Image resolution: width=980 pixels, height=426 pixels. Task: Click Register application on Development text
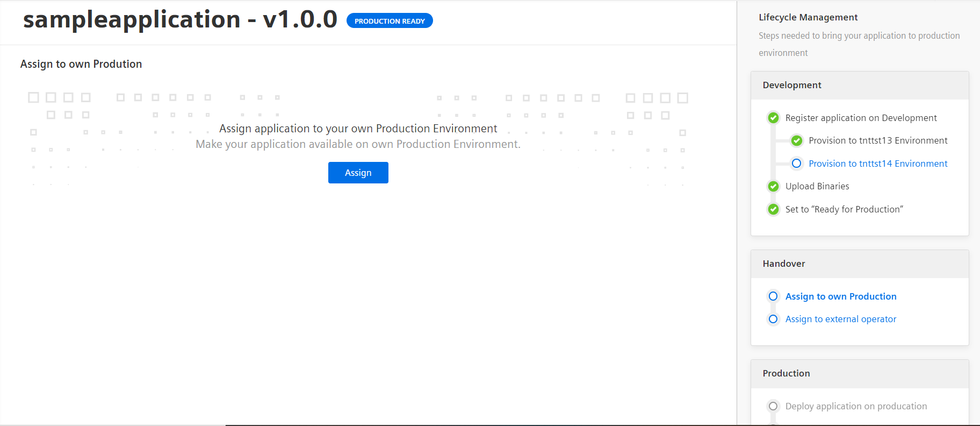pyautogui.click(x=861, y=118)
